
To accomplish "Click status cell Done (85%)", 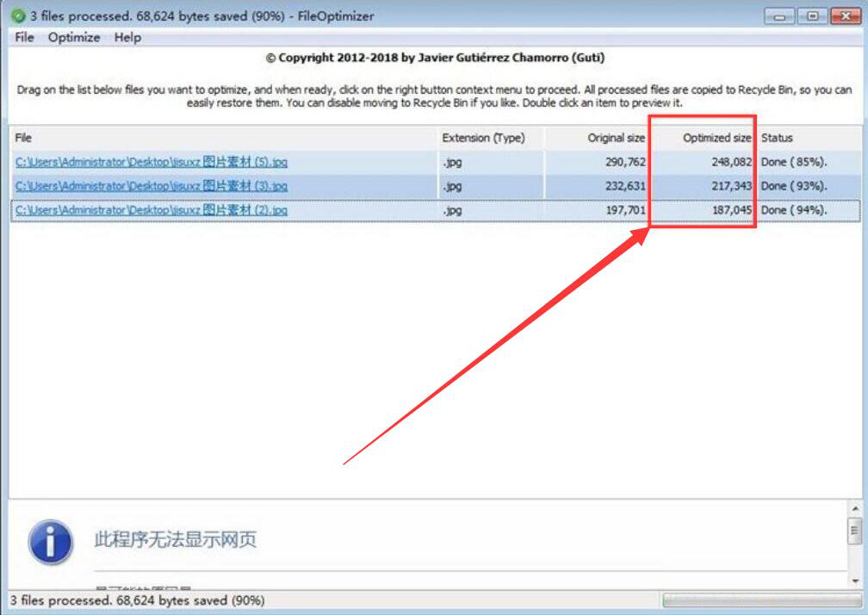I will pos(794,162).
